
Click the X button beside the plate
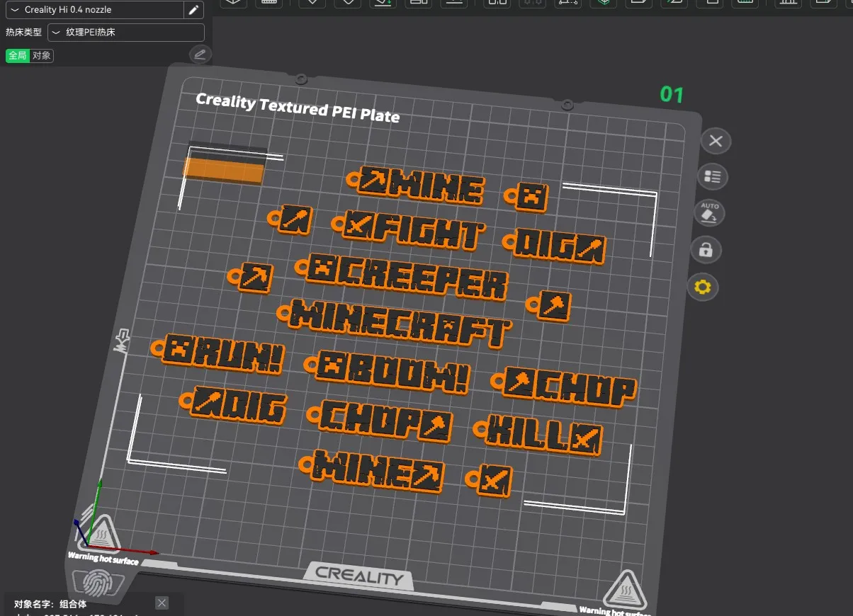[716, 141]
